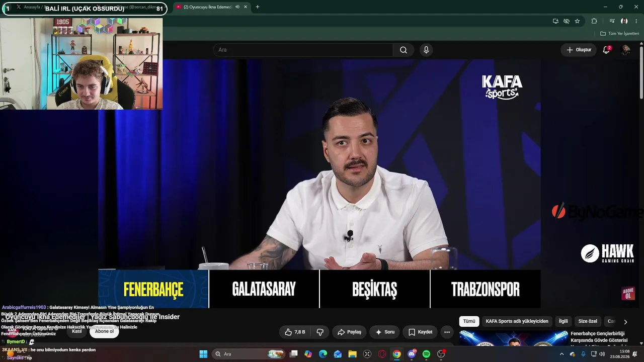Viewport: 644px width, 362px height.
Task: Open Task View on the taskbar
Action: point(294,354)
